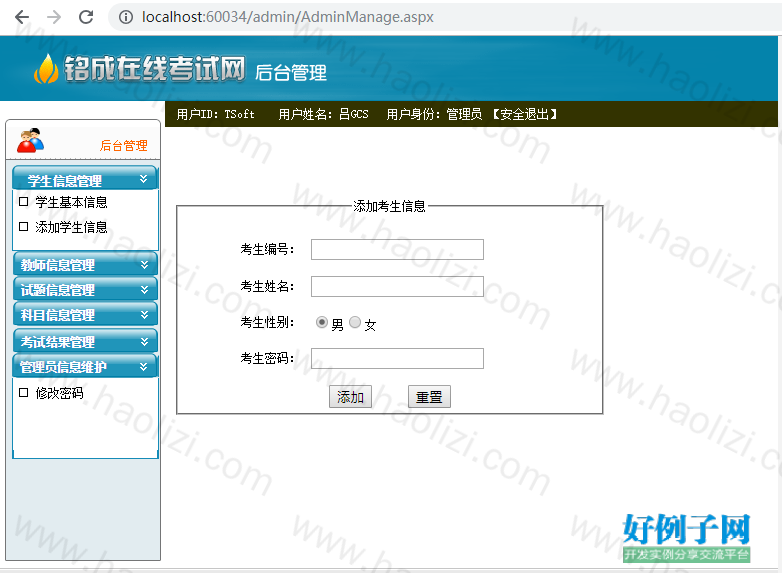Viewport: 782px width, 573px height.
Task: Click into the 考生姓名 input field
Action: pyautogui.click(x=397, y=287)
